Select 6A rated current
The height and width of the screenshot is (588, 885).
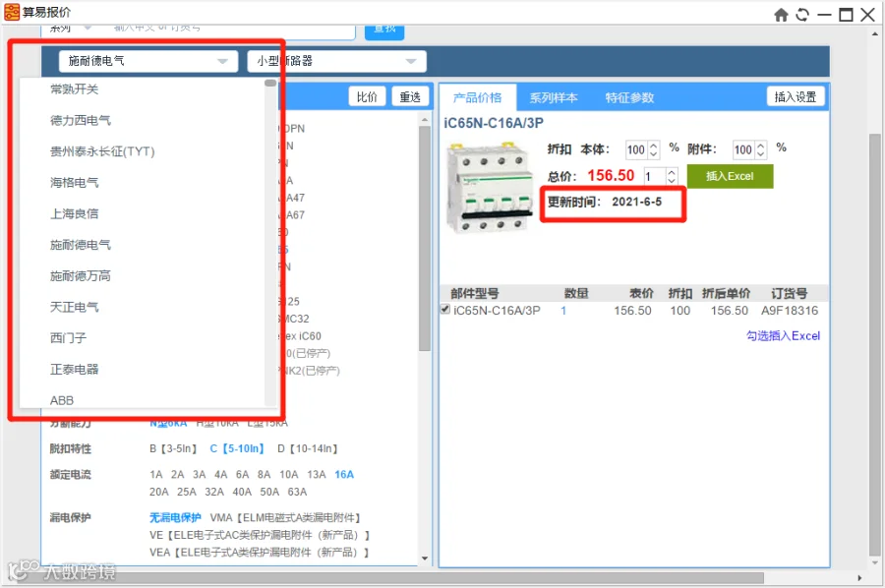[242, 475]
